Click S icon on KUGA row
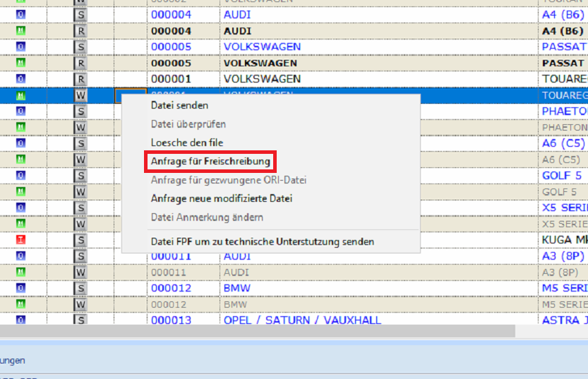Viewport: 588px width, 379px height. pyautogui.click(x=80, y=241)
